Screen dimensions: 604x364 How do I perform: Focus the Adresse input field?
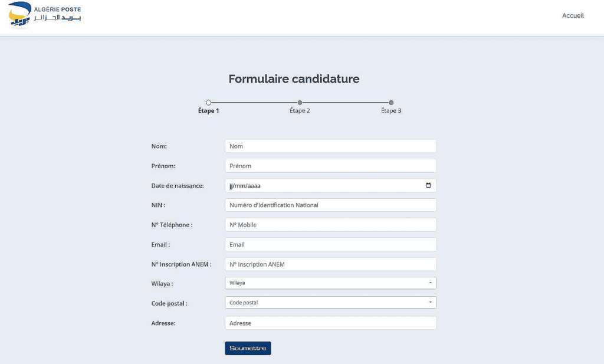pos(330,323)
